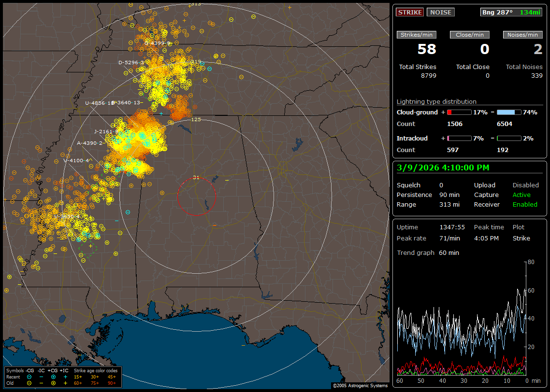Click the Capture Active status
Screen dimensions: 550x392
click(521, 195)
